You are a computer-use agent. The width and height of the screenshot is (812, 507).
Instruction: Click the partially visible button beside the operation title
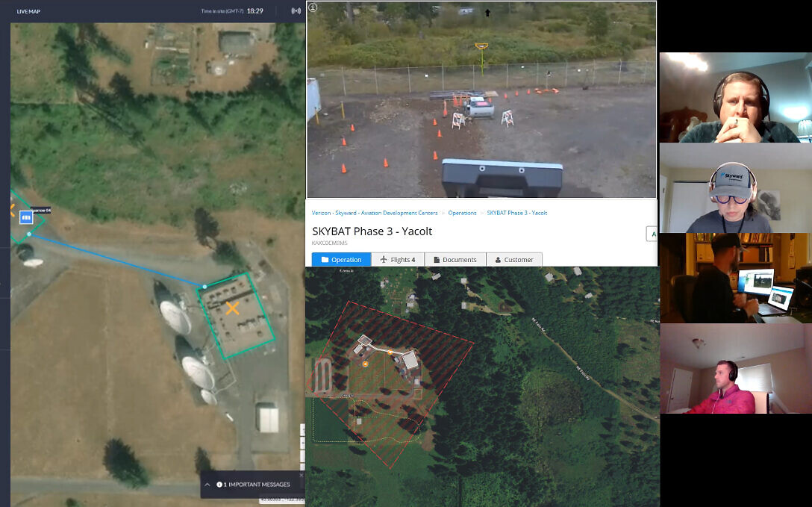click(652, 234)
